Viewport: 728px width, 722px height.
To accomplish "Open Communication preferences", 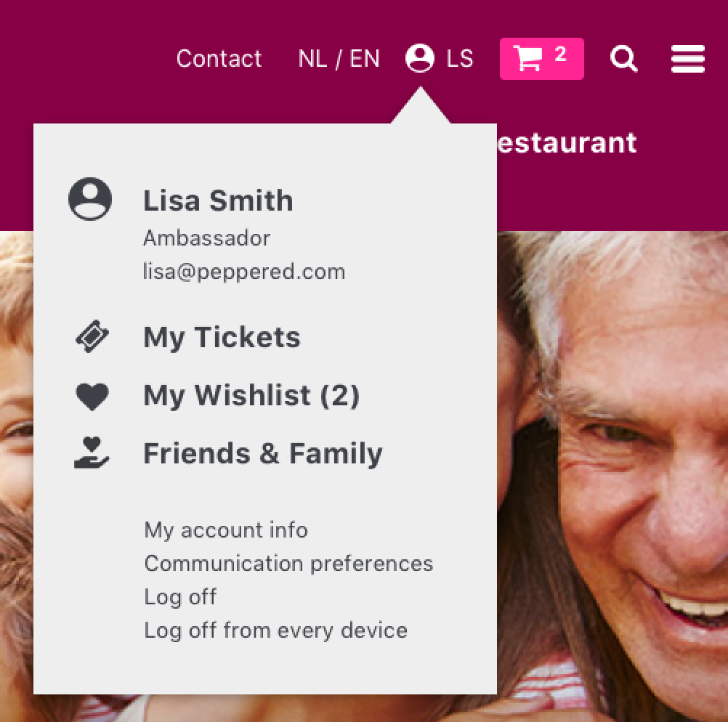I will click(288, 564).
